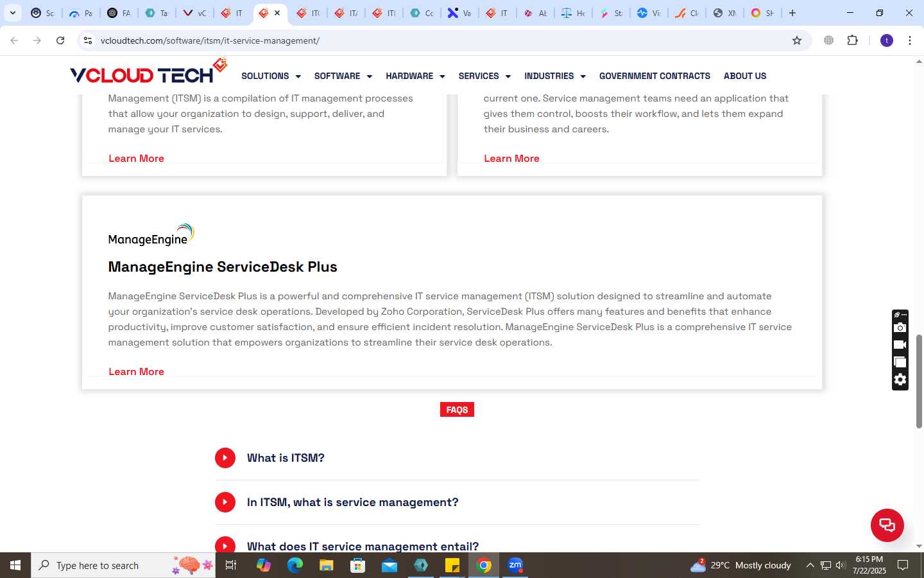The height and width of the screenshot is (578, 924).
Task: Open the notification center icon
Action: [903, 565]
